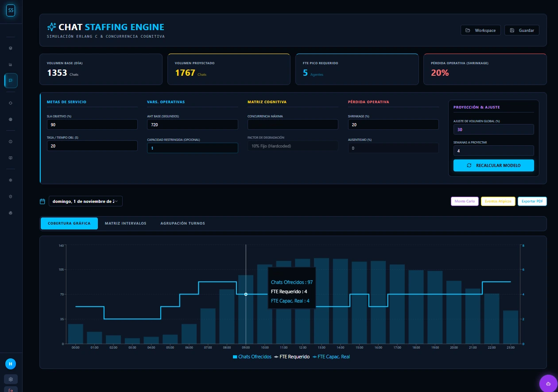Click the highlighted 09:00 point on the FTE line
The width and height of the screenshot is (558, 392).
tap(246, 294)
